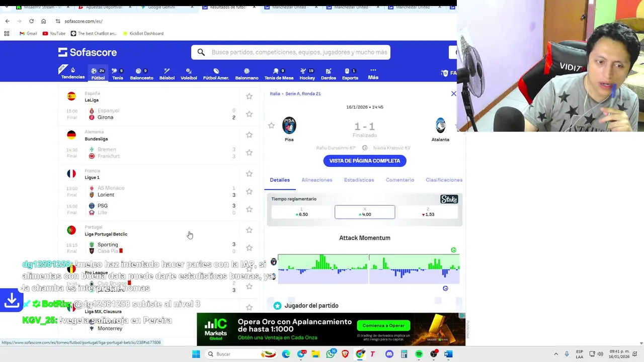
Task: Open the KickBot Dashboard bookmark
Action: [x=142, y=33]
